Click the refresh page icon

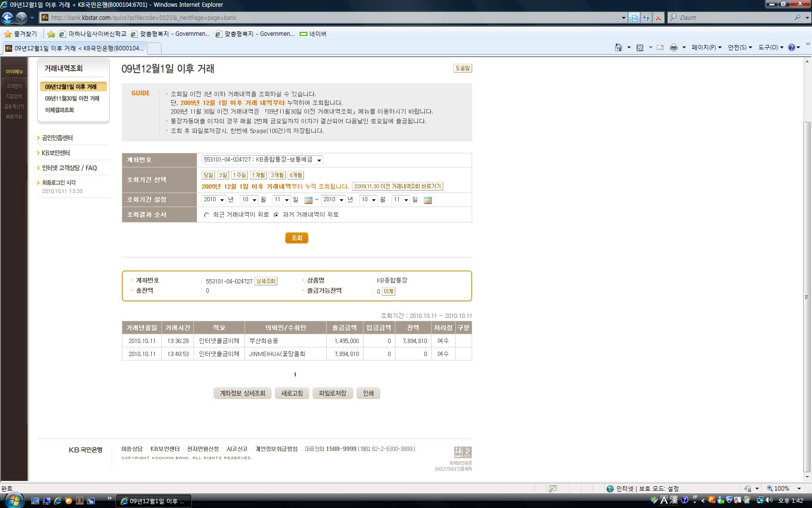(x=646, y=18)
